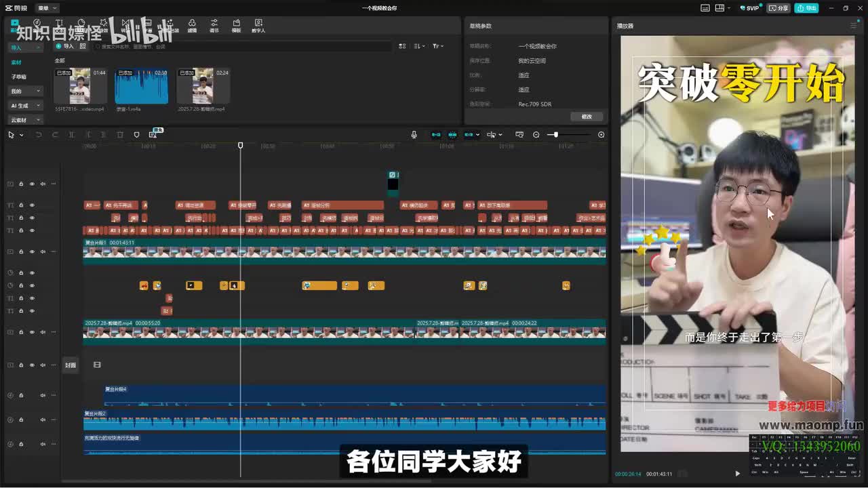Open the 菜单 dropdown in title bar

[x=46, y=8]
